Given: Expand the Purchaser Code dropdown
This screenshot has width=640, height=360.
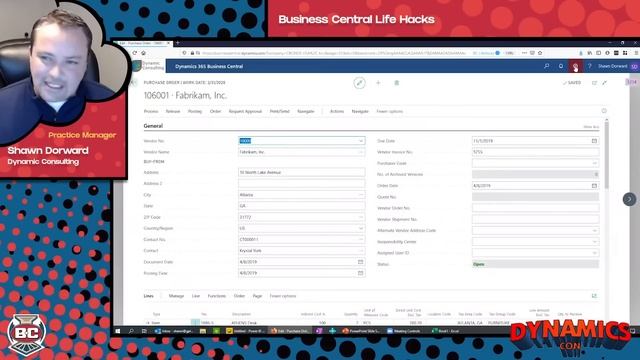Looking at the screenshot, I should pyautogui.click(x=595, y=163).
